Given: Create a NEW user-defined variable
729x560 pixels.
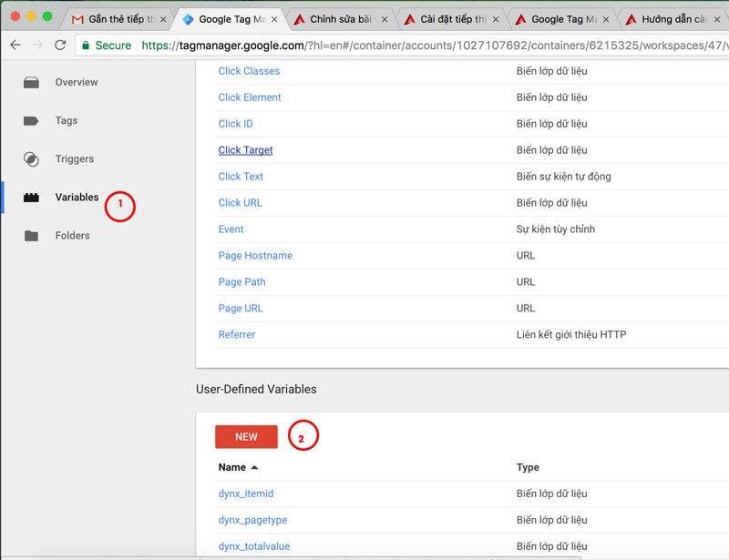Looking at the screenshot, I should (246, 437).
